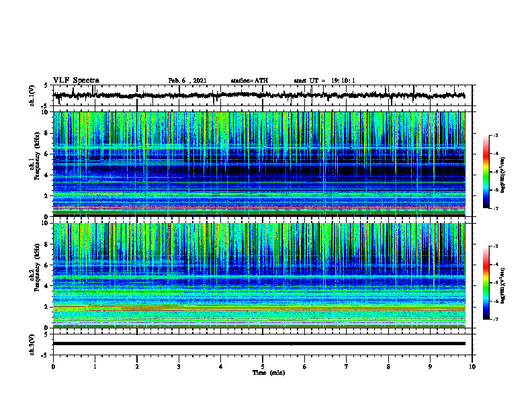This screenshot has width=532, height=411.
Task: Click tick label "5" on the Time axis
Action: pyautogui.click(x=263, y=367)
